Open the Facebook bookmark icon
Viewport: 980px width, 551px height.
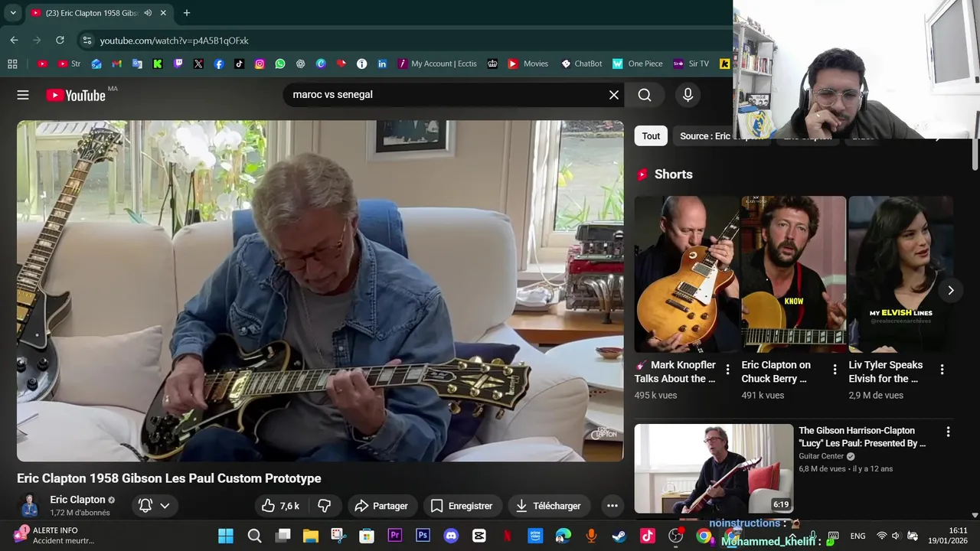click(219, 64)
